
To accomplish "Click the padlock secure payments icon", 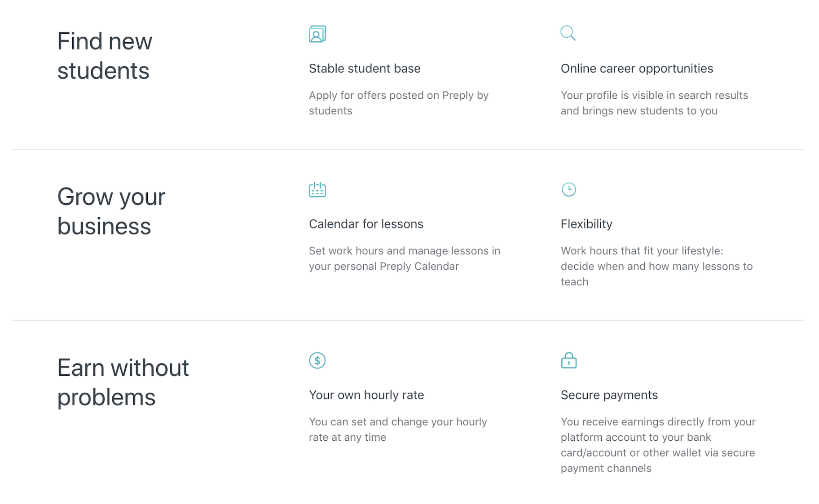I will 568,360.
